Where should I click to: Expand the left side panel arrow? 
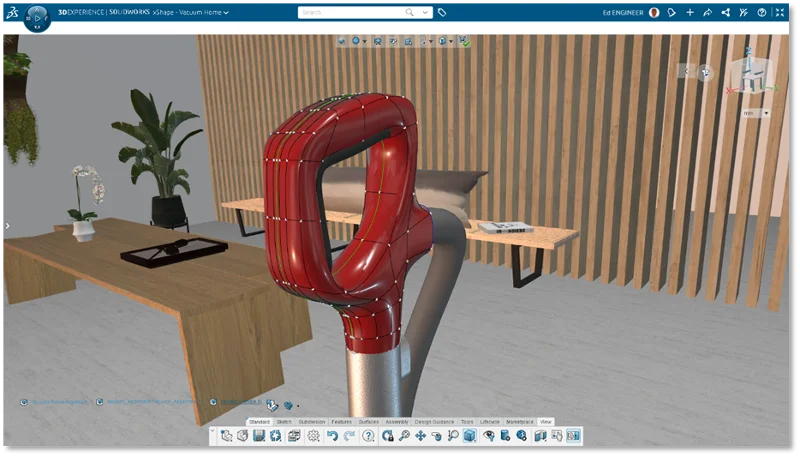coord(6,226)
